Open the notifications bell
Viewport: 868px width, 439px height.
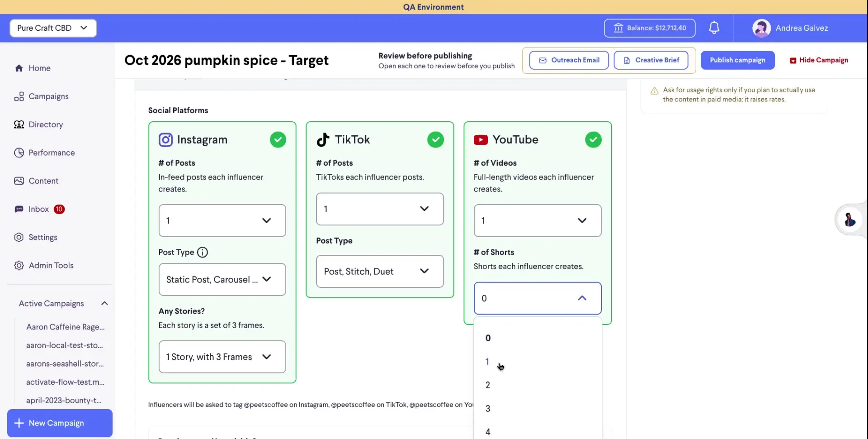(x=714, y=28)
